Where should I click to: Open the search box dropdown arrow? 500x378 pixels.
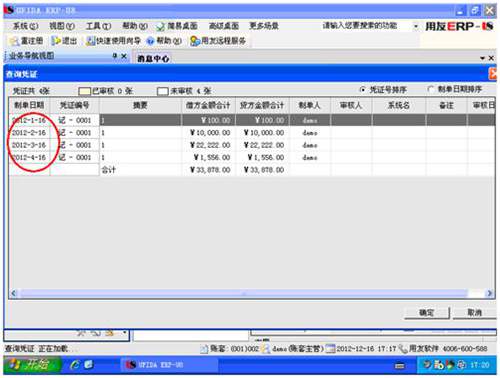[x=416, y=26]
